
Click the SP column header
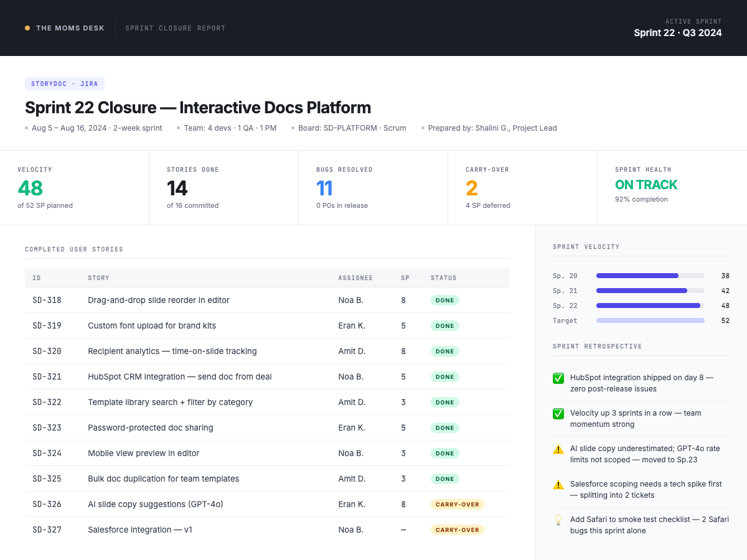click(405, 278)
